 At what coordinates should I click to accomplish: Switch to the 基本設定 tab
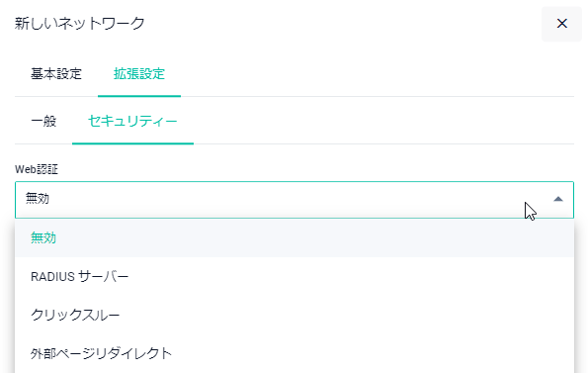pos(56,74)
